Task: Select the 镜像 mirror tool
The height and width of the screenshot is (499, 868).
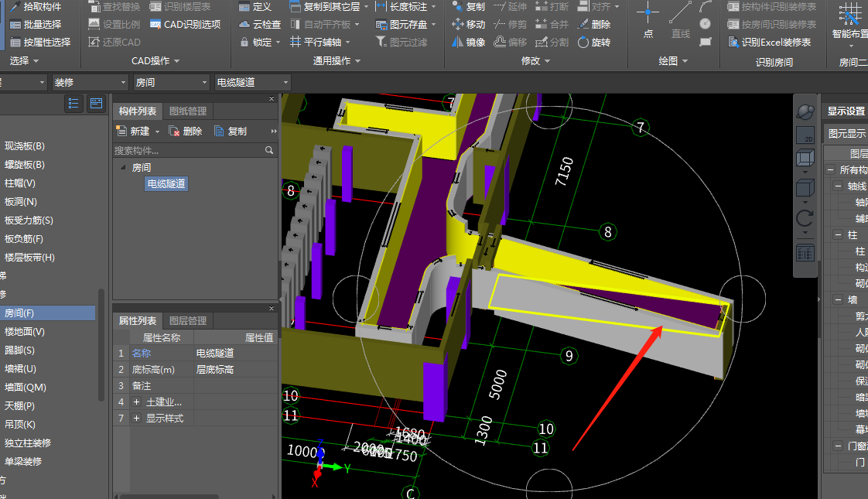Action: 468,42
